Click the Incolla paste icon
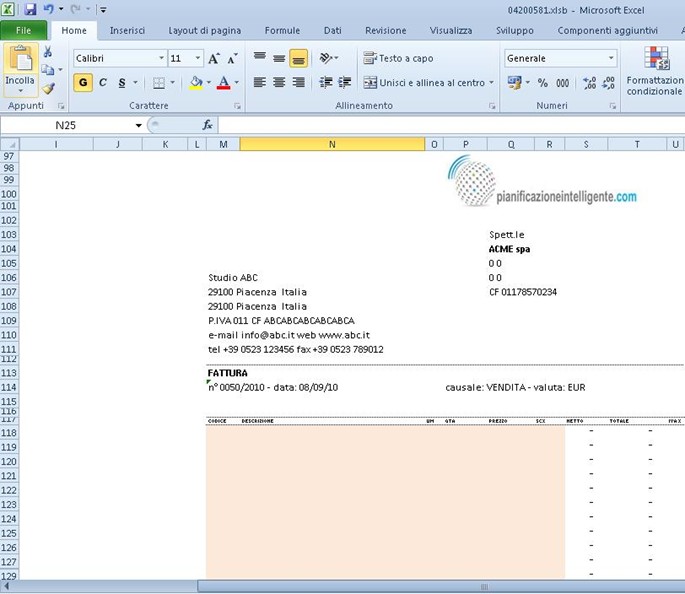 pyautogui.click(x=19, y=62)
